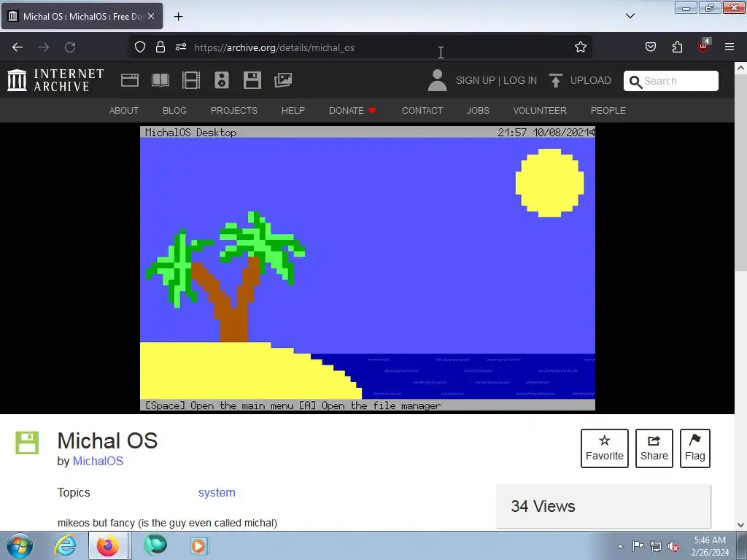Open the Extensions puzzle icon
This screenshot has height=560, width=747.
click(677, 47)
